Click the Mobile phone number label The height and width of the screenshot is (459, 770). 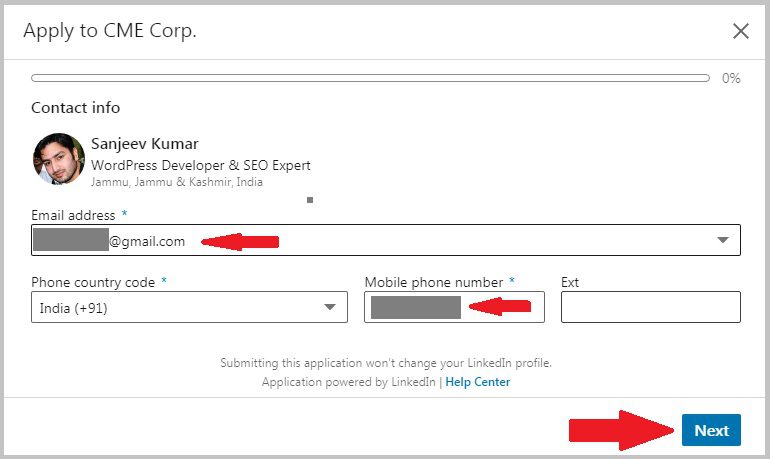[434, 282]
